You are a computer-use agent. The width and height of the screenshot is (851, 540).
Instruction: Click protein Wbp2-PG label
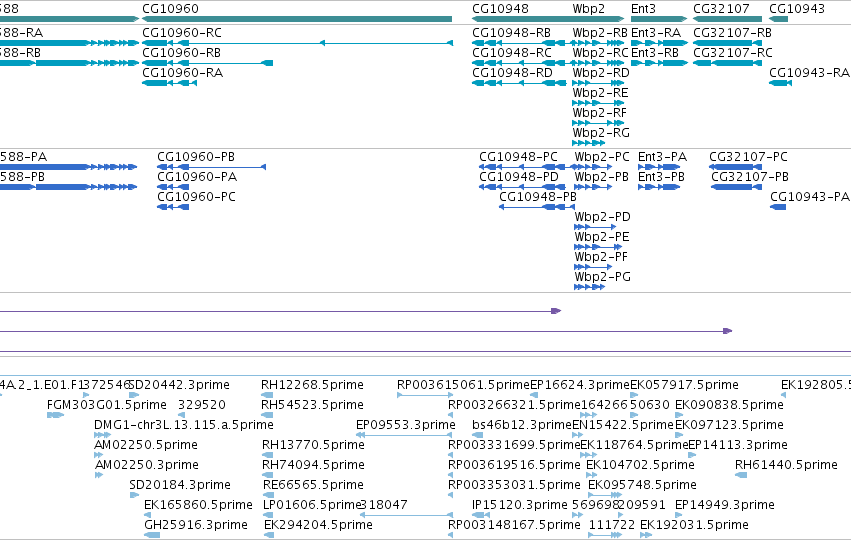click(602, 277)
